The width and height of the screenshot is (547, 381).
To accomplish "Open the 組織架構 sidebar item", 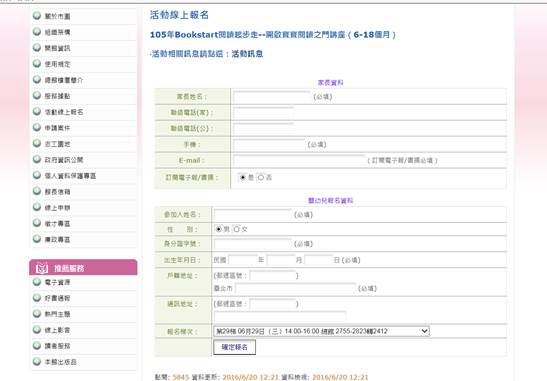I will click(57, 32).
